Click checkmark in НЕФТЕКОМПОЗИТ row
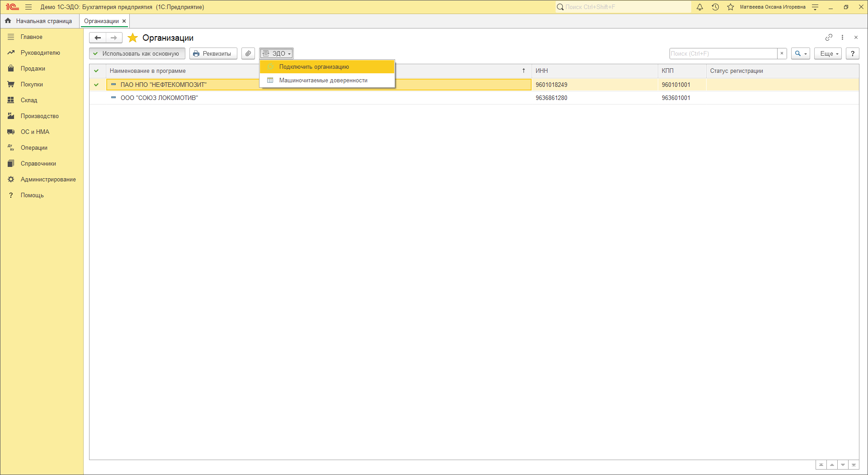The width and height of the screenshot is (868, 475). (x=96, y=85)
